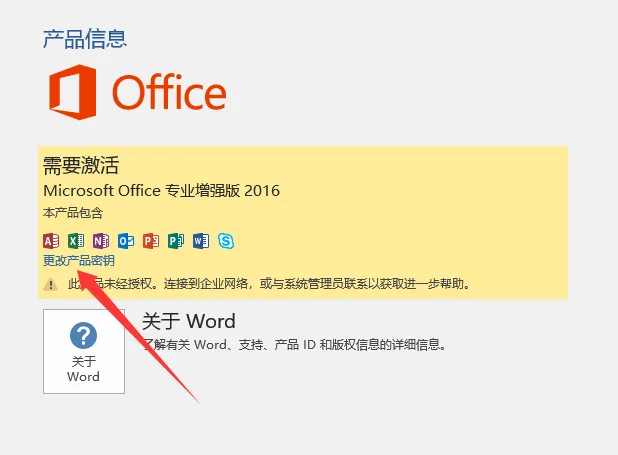Click the 产品信息 page heading
The height and width of the screenshot is (455, 618).
[85, 39]
